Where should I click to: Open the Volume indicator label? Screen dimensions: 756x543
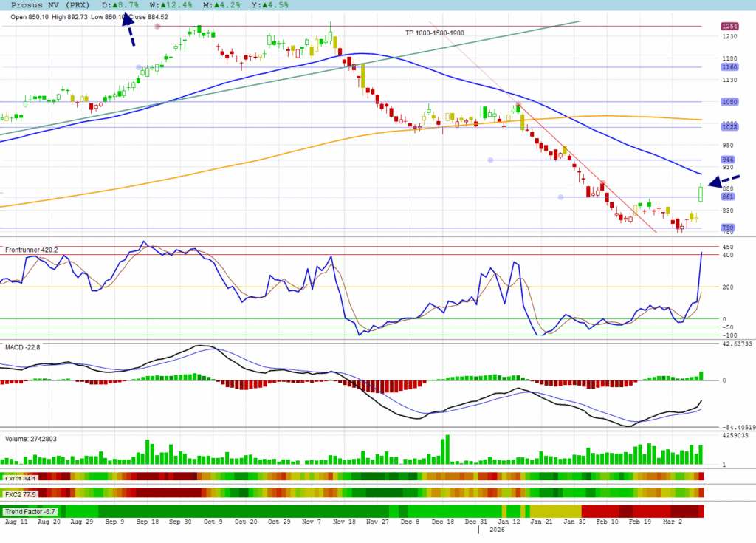click(31, 439)
